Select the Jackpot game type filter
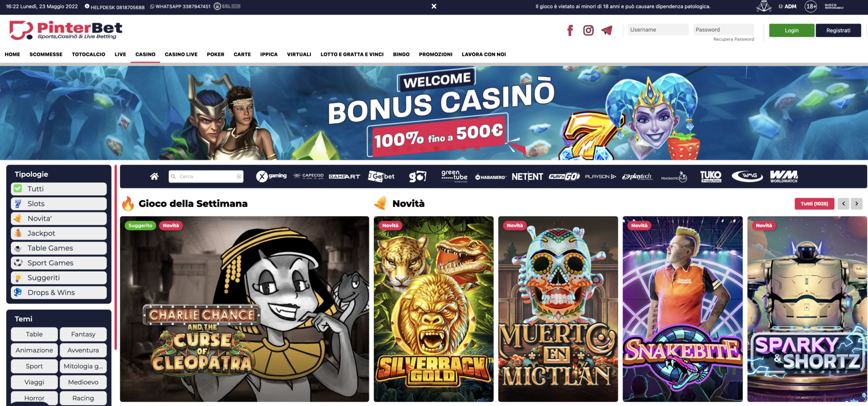This screenshot has width=868, height=406. point(59,233)
